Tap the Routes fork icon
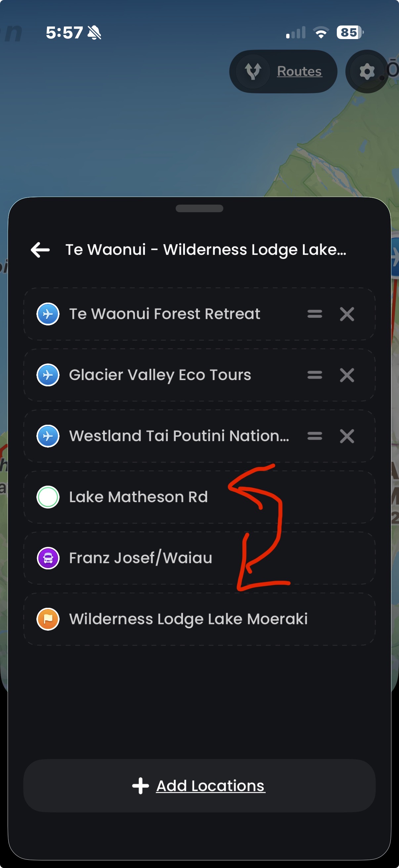 (x=253, y=72)
